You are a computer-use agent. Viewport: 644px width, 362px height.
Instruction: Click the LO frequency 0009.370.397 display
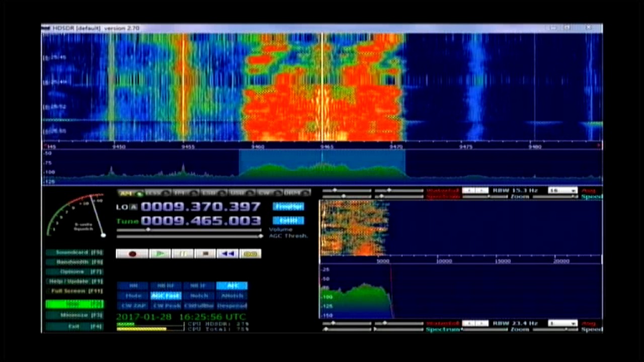click(201, 207)
